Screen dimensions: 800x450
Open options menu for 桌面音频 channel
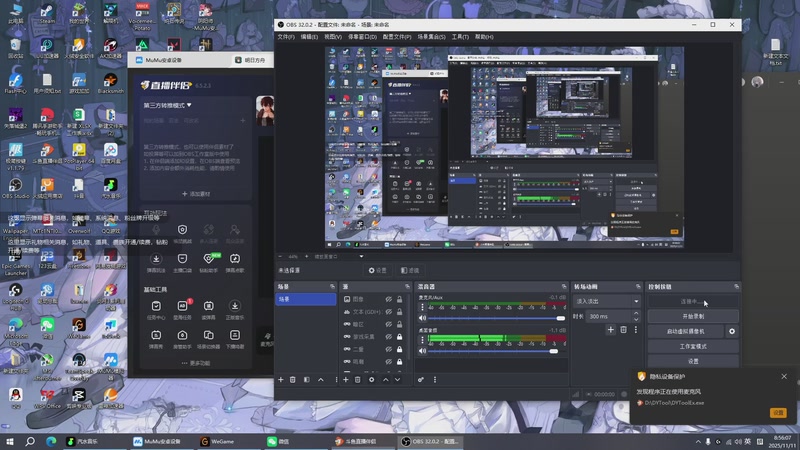[422, 340]
